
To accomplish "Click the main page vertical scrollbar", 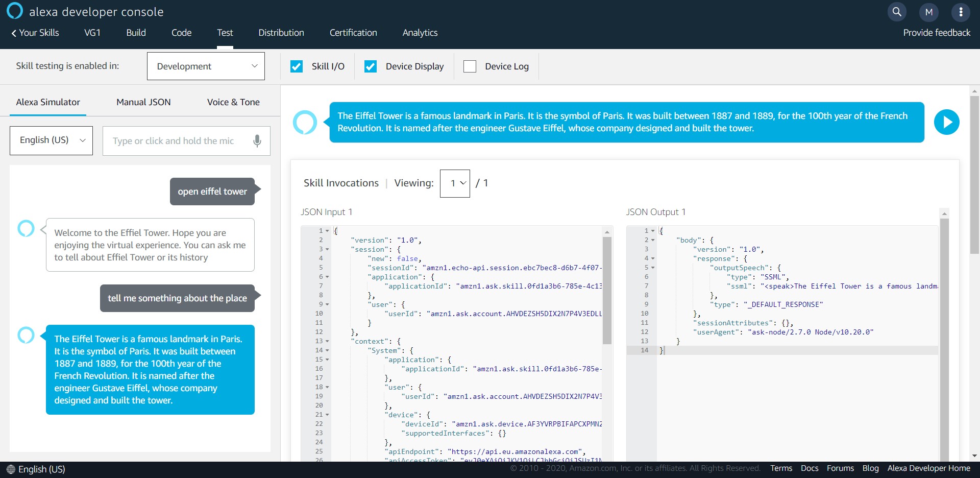I will pyautogui.click(x=974, y=175).
